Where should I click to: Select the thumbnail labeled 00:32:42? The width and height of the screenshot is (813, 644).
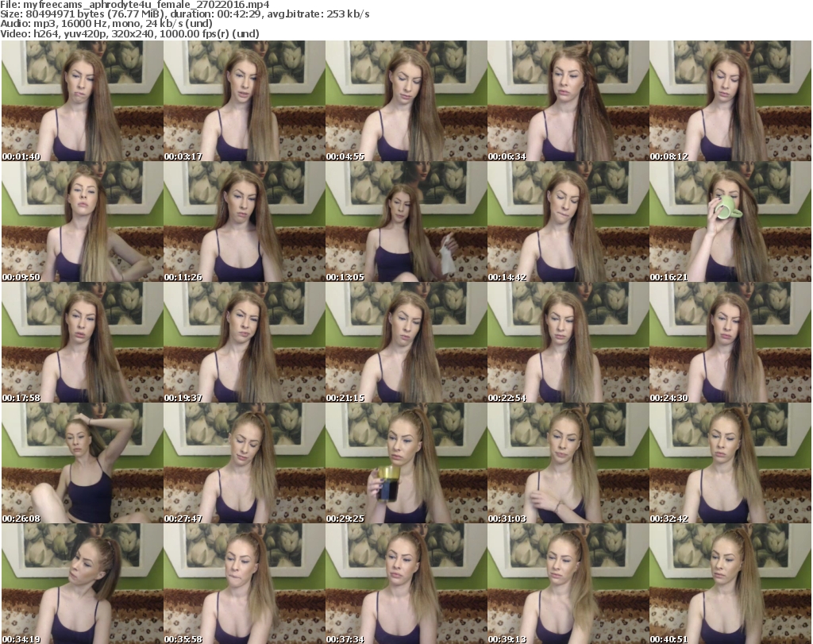[x=730, y=463]
